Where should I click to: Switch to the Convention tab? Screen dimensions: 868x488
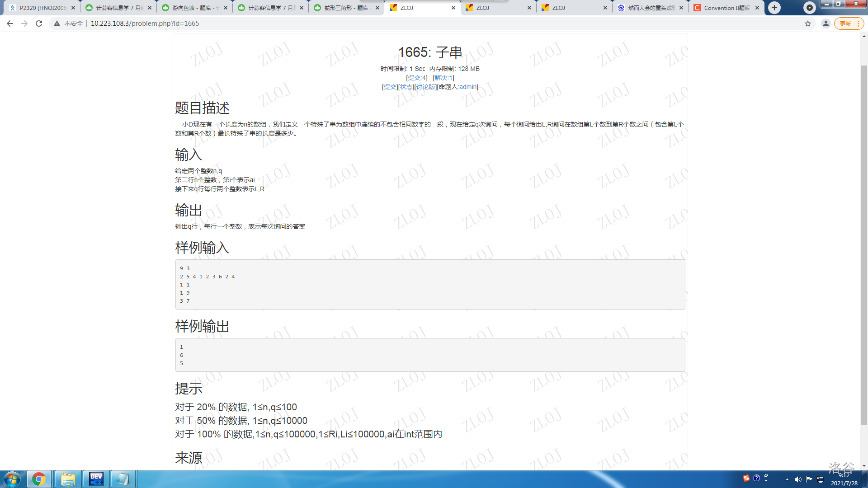tap(723, 8)
